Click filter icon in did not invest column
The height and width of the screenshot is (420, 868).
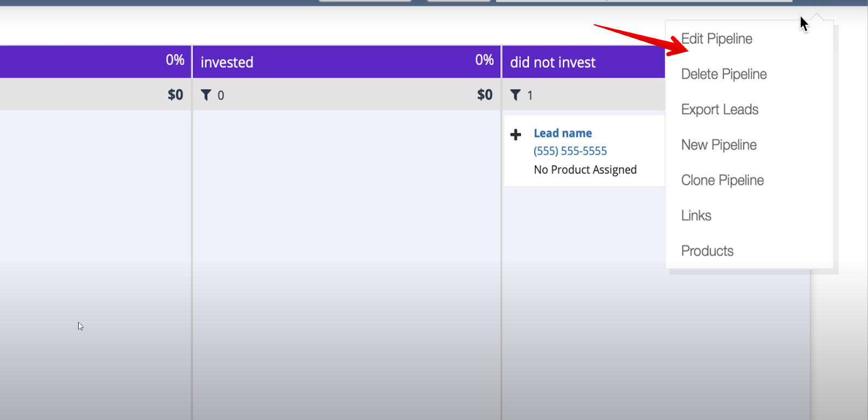point(515,95)
